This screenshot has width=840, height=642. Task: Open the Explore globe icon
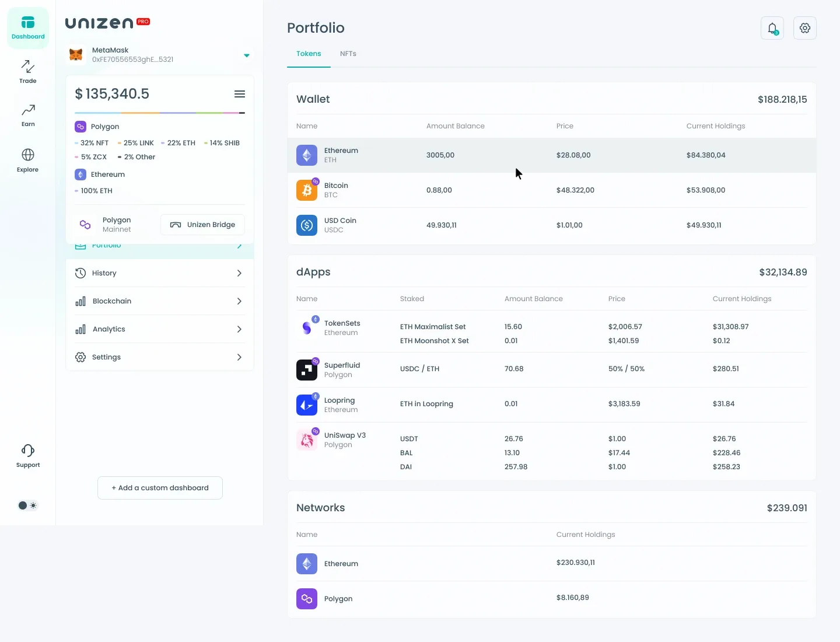click(28, 155)
